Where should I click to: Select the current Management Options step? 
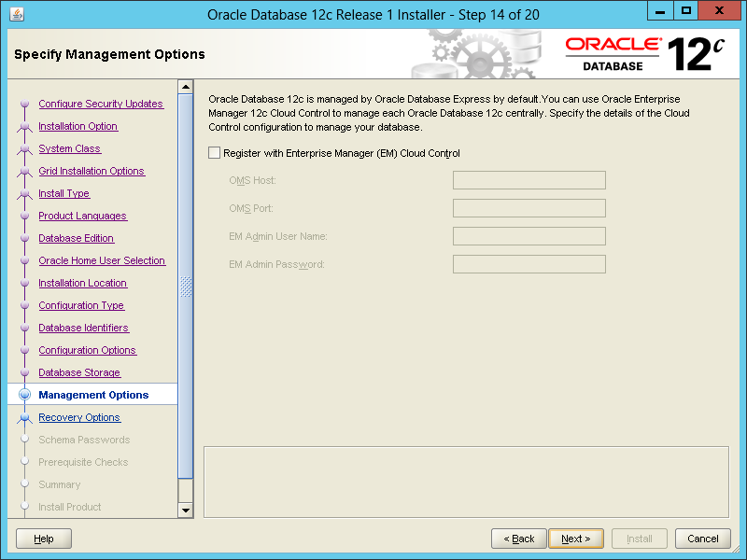pos(93,395)
